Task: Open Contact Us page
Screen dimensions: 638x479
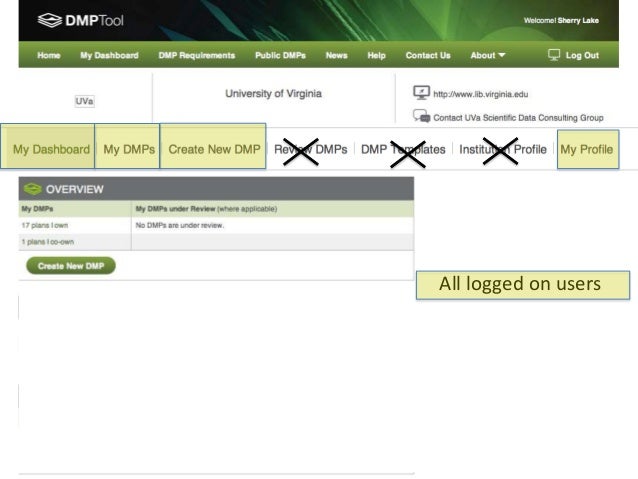Action: point(428,55)
